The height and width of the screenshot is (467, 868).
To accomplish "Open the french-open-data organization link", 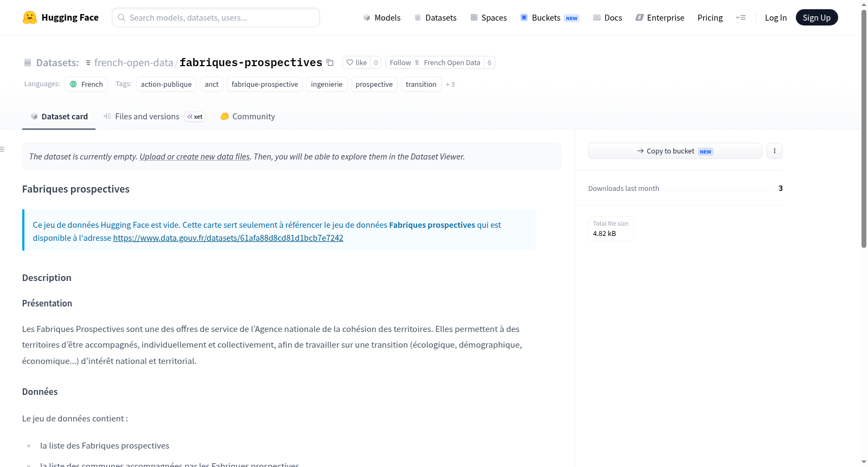I will (133, 62).
